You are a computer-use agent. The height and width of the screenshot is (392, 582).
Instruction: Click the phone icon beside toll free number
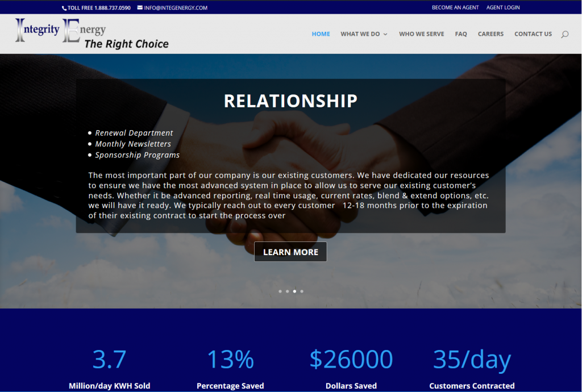(x=64, y=8)
